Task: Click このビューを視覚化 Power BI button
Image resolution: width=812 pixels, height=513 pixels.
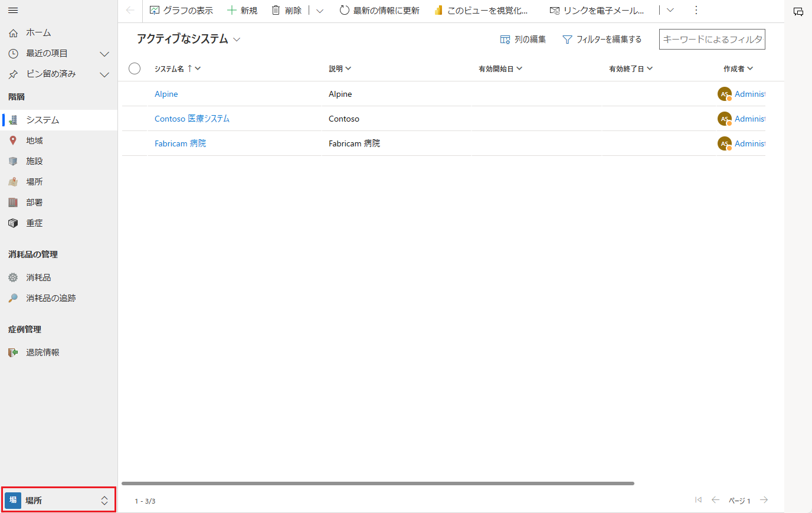Action: click(481, 11)
